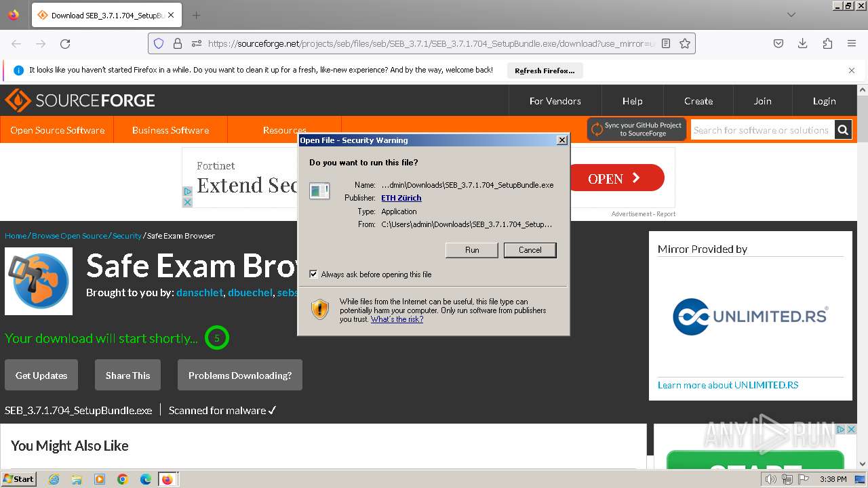The image size is (868, 488).
Task: Open Internet Explorer from the taskbar
Action: pos(54,479)
